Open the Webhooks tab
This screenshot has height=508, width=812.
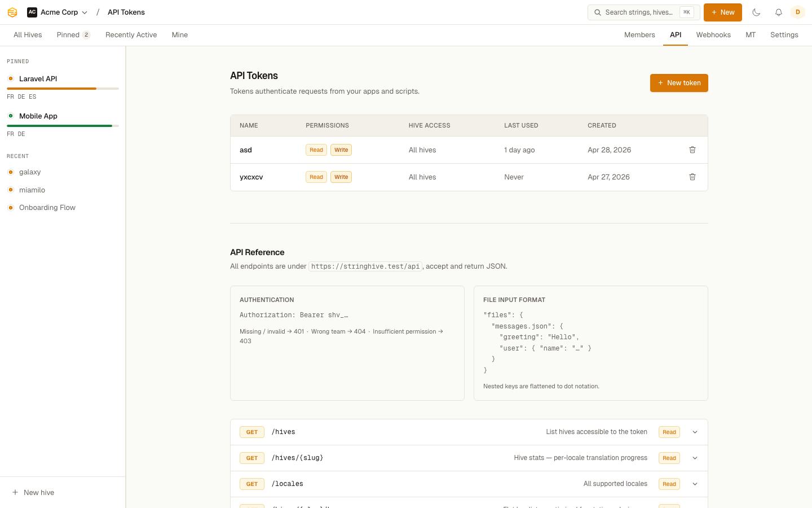tap(713, 35)
